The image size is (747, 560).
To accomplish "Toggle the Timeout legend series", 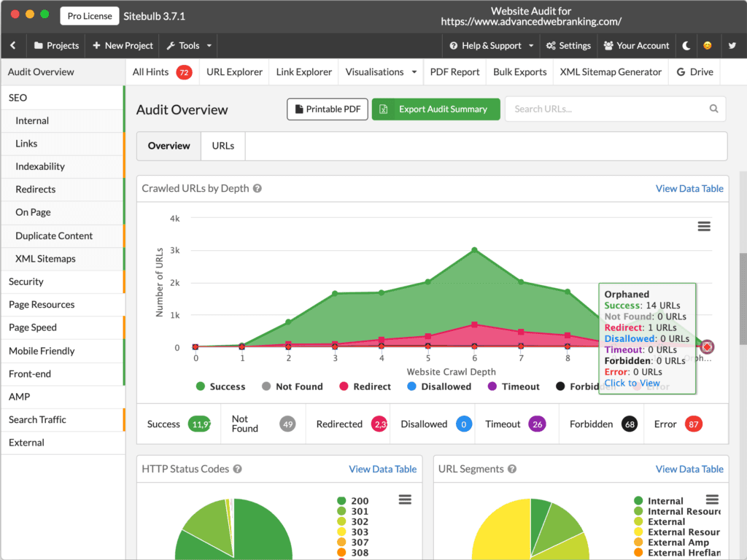I will tap(514, 386).
